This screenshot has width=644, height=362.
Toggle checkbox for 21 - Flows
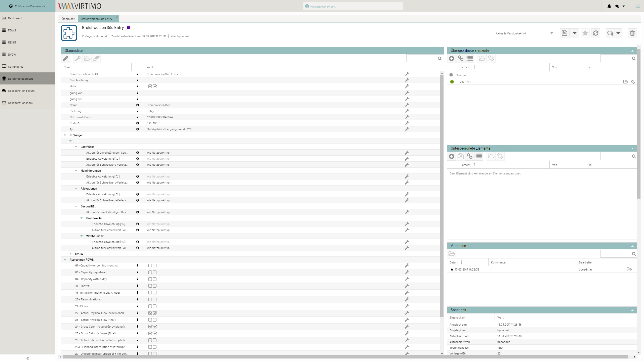152,306
